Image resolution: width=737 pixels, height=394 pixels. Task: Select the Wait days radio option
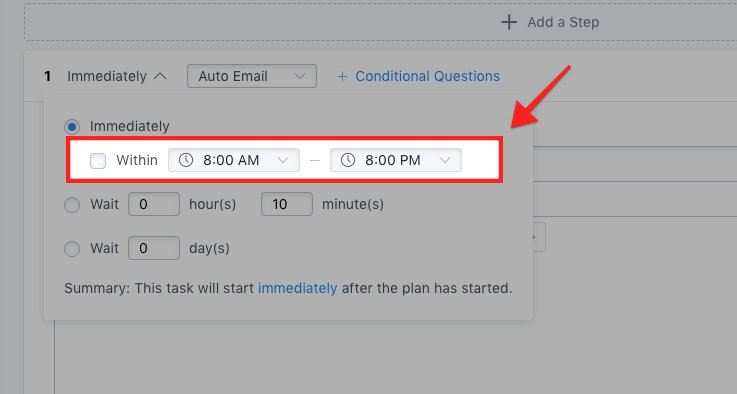[x=72, y=248]
